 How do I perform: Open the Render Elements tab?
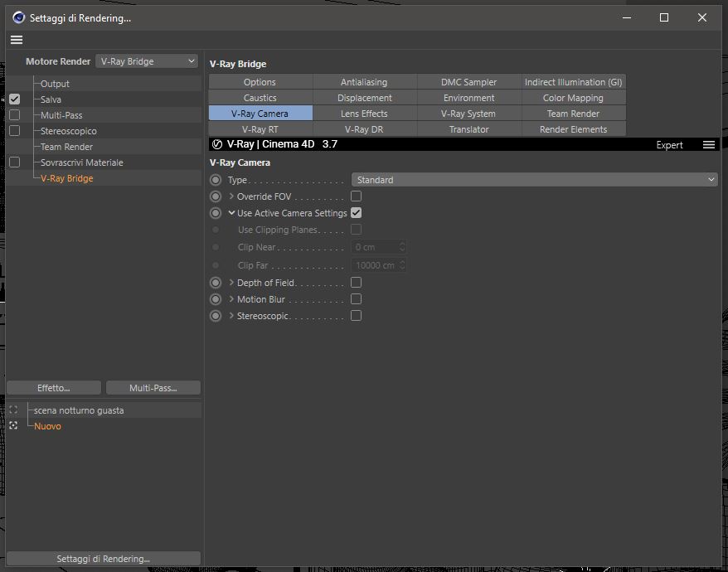point(574,129)
